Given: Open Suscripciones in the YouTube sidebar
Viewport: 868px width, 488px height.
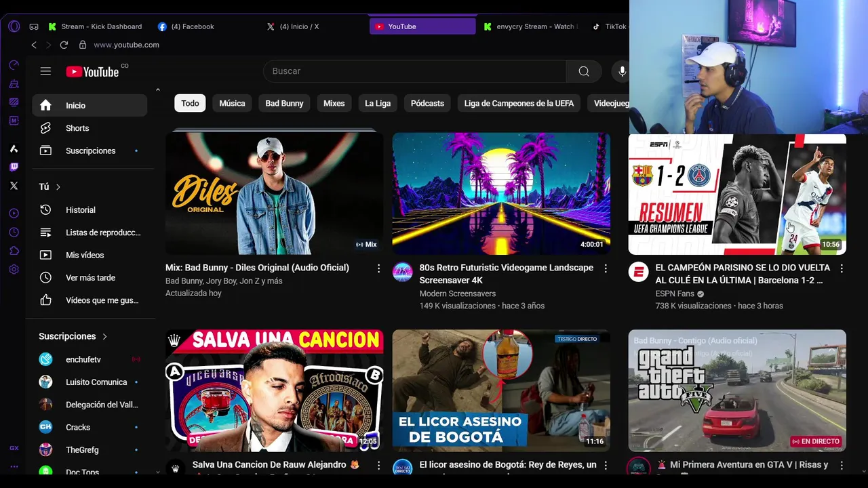Looking at the screenshot, I should point(90,150).
